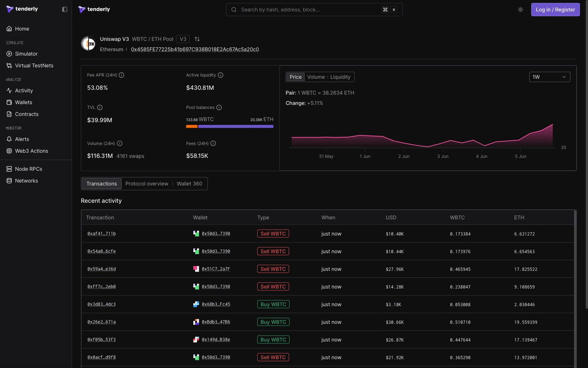Screen dimensions: 588x368
Task: Click Buy WBTC tag in 0xf05b…53f3 row
Action: (x=273, y=340)
